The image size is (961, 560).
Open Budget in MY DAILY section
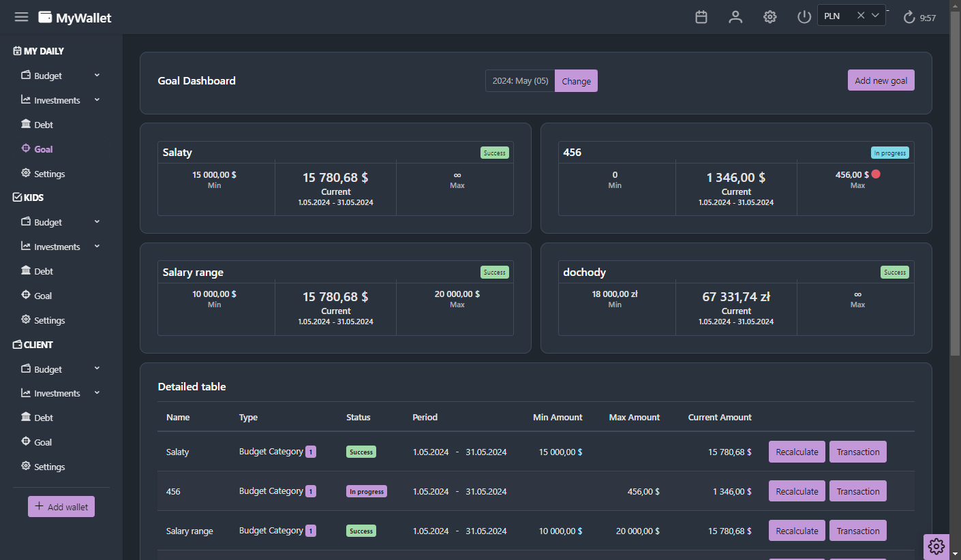coord(48,76)
